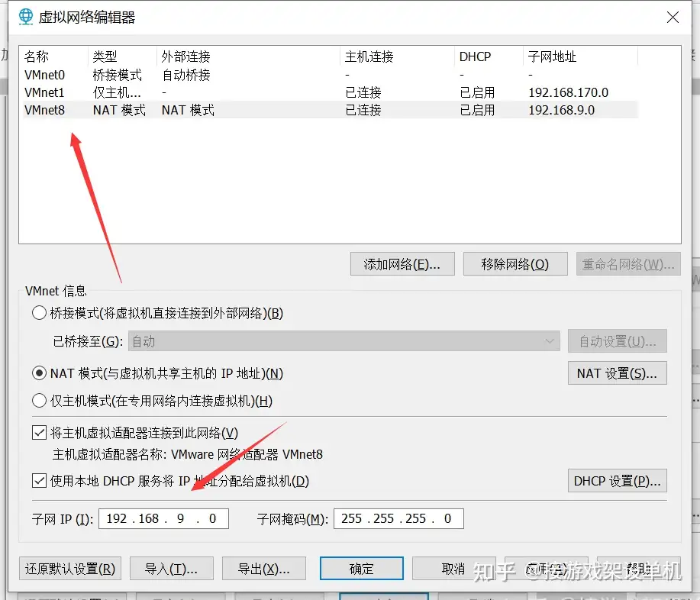The image size is (700, 600).
Task: Select 仅主机模式 radio button
Action: (x=39, y=401)
